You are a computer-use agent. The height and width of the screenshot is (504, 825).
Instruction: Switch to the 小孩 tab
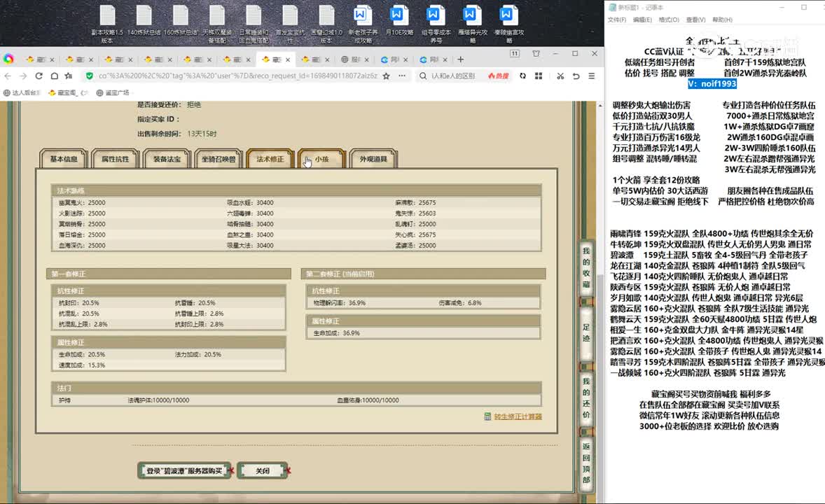click(x=321, y=159)
